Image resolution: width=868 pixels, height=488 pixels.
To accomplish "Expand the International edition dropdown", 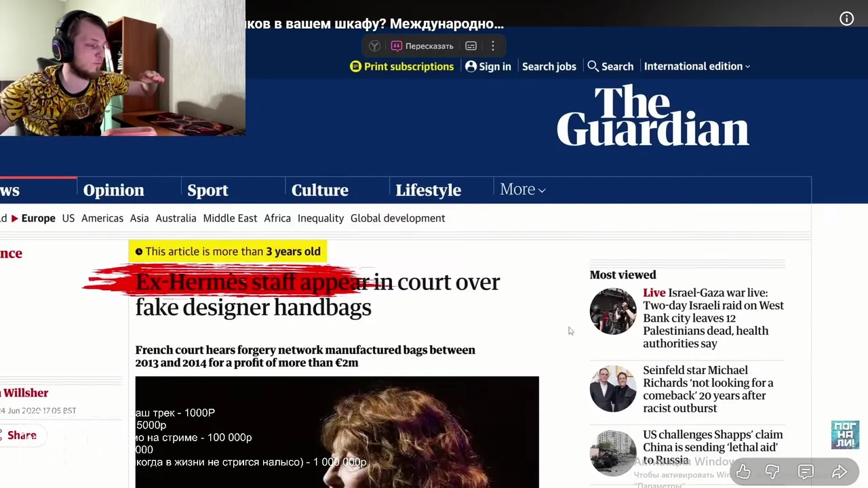I will click(697, 66).
